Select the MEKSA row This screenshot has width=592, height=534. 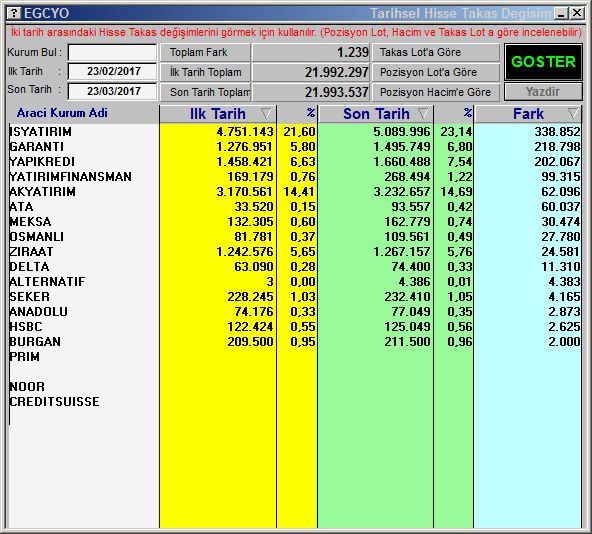pos(294,222)
